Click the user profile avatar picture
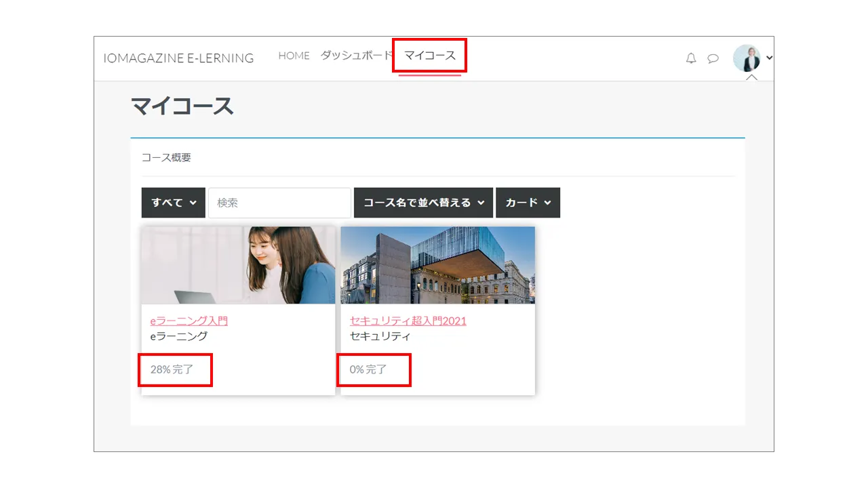 [747, 58]
